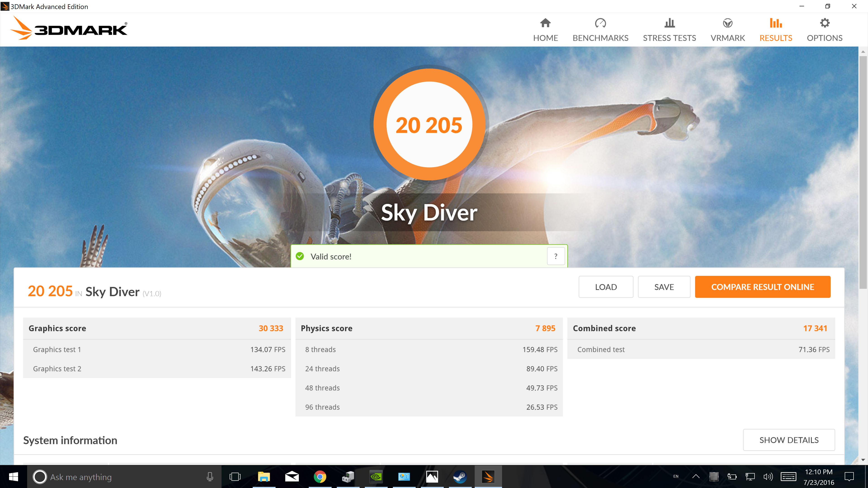This screenshot has height=488, width=868.
Task: Click scrollbar down arrow
Action: pyautogui.click(x=863, y=460)
